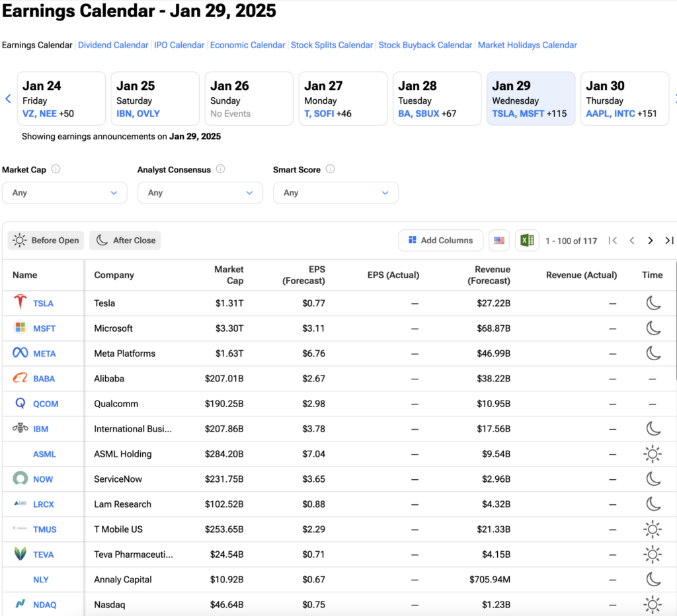
Task: Click the Time column header
Action: click(652, 275)
